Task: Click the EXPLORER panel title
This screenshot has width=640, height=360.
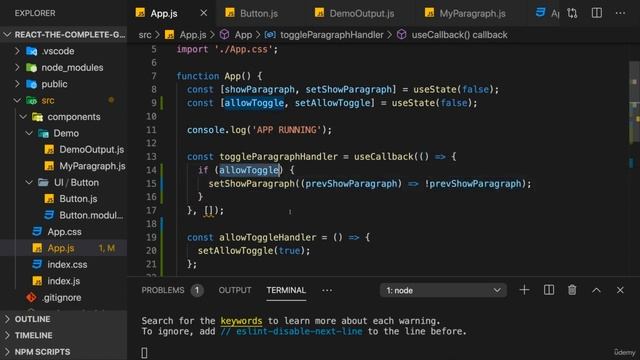Action: 35,13
